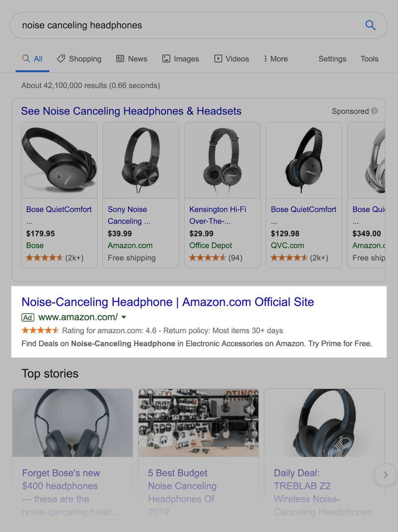Open the $179.95 Bose QuietComfort product link

click(59, 215)
